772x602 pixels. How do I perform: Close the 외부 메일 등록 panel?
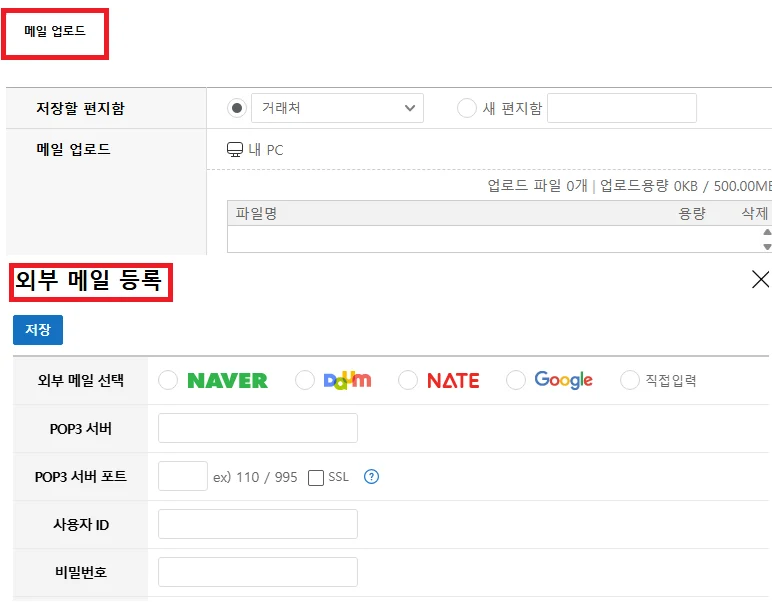(760, 279)
